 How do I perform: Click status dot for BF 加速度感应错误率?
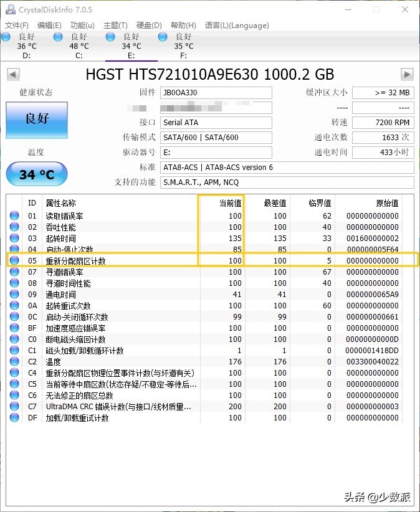[x=14, y=328]
